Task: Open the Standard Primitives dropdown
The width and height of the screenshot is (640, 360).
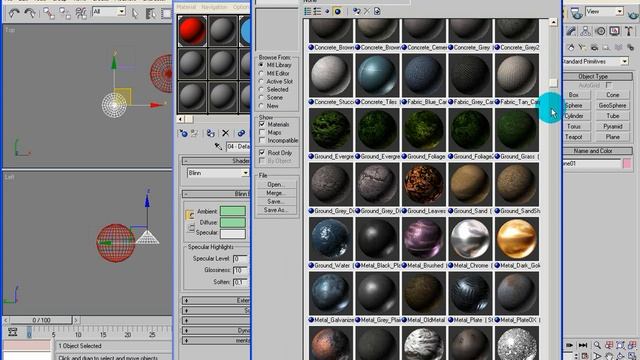Action: (596, 61)
